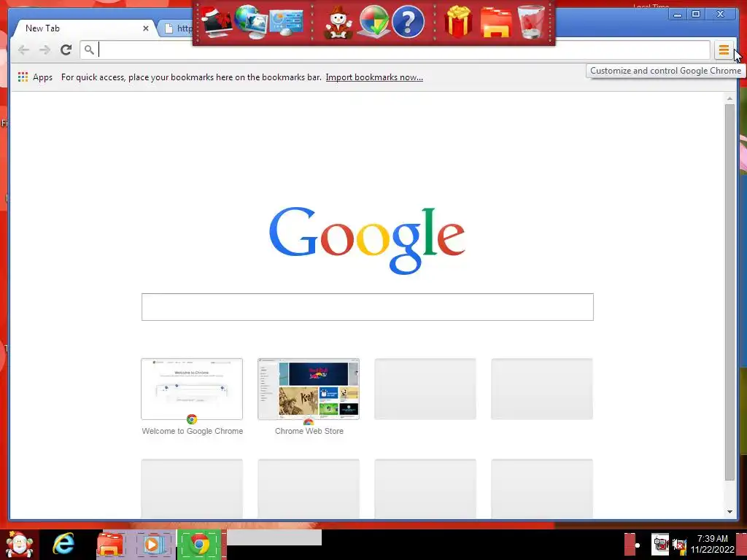
Task: Focus the address bar omnibox
Action: click(x=395, y=50)
